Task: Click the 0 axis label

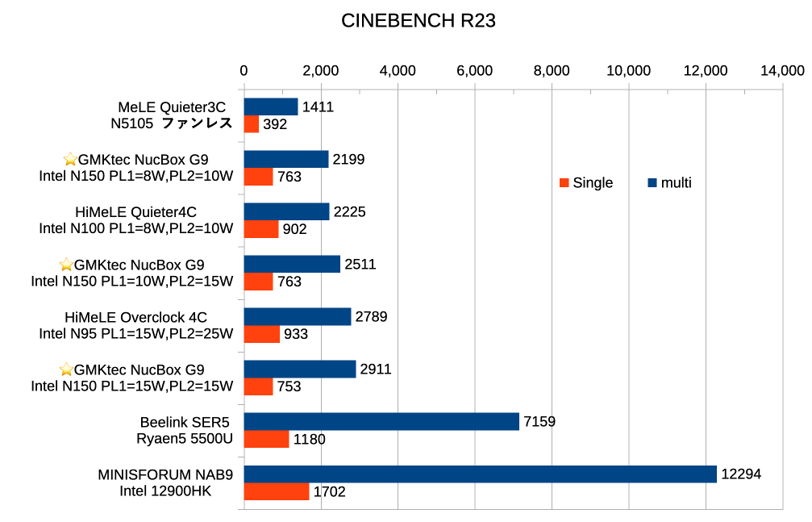Action: 244,70
